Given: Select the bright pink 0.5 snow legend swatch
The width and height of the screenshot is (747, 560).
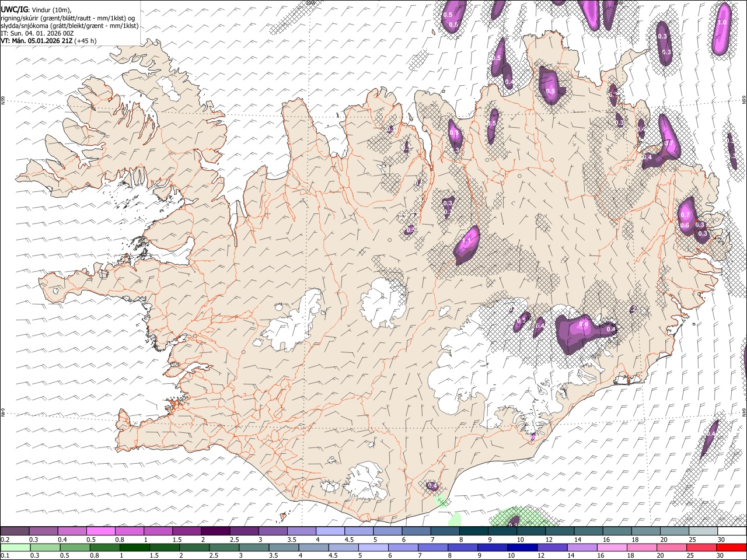Looking at the screenshot, I should [x=101, y=531].
